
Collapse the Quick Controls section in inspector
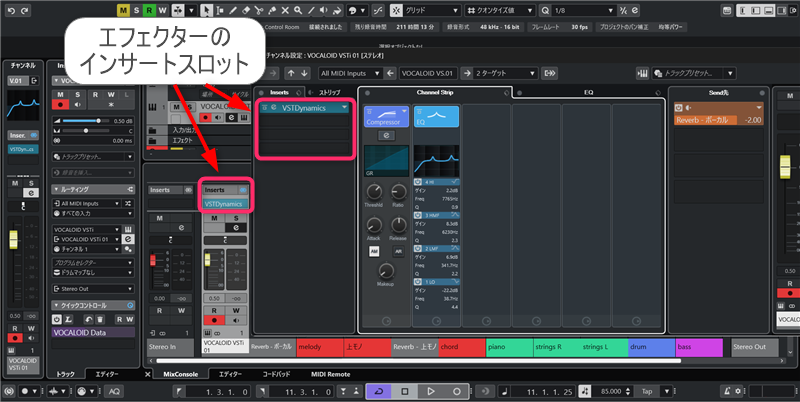tap(56, 305)
